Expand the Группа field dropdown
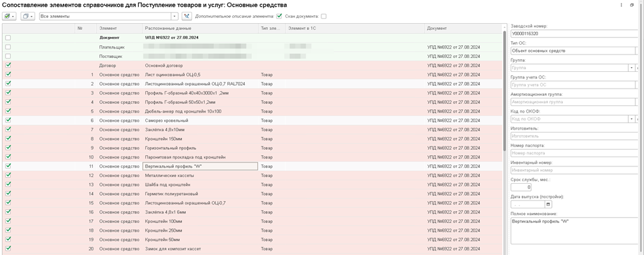The image size is (644, 255). click(632, 68)
